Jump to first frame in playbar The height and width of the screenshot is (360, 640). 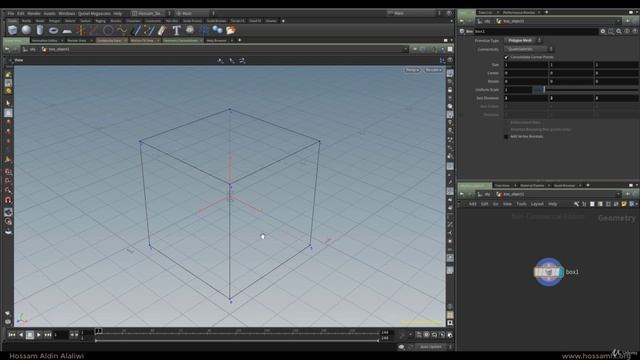tap(12, 335)
